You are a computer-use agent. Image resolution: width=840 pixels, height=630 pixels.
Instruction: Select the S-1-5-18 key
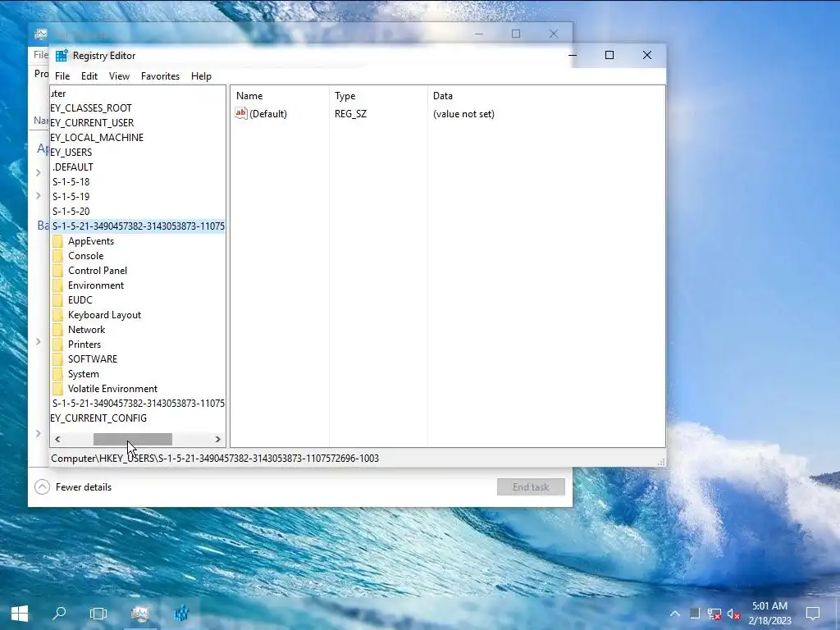point(71,181)
